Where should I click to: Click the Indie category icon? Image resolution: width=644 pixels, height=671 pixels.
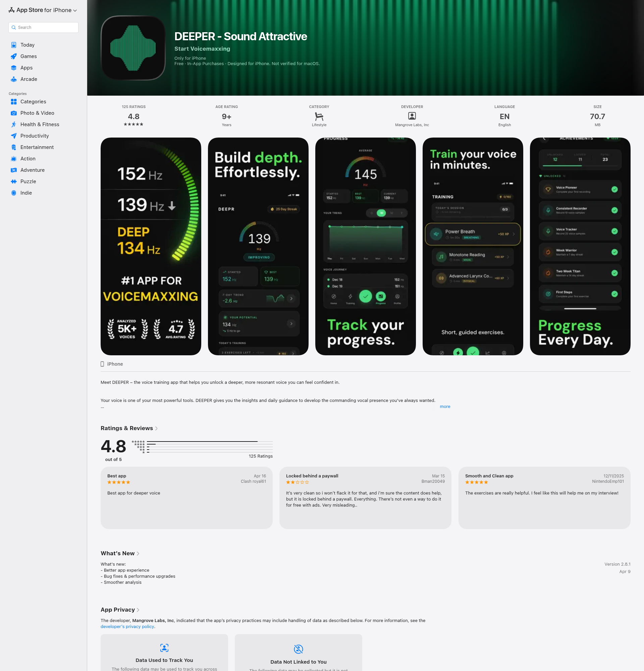point(14,193)
